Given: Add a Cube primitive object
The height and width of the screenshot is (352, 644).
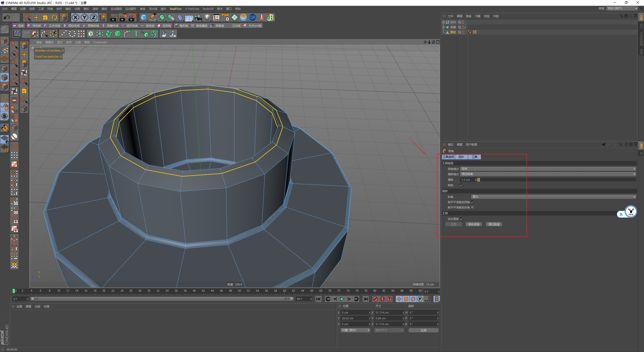Looking at the screenshot, I should [144, 17].
